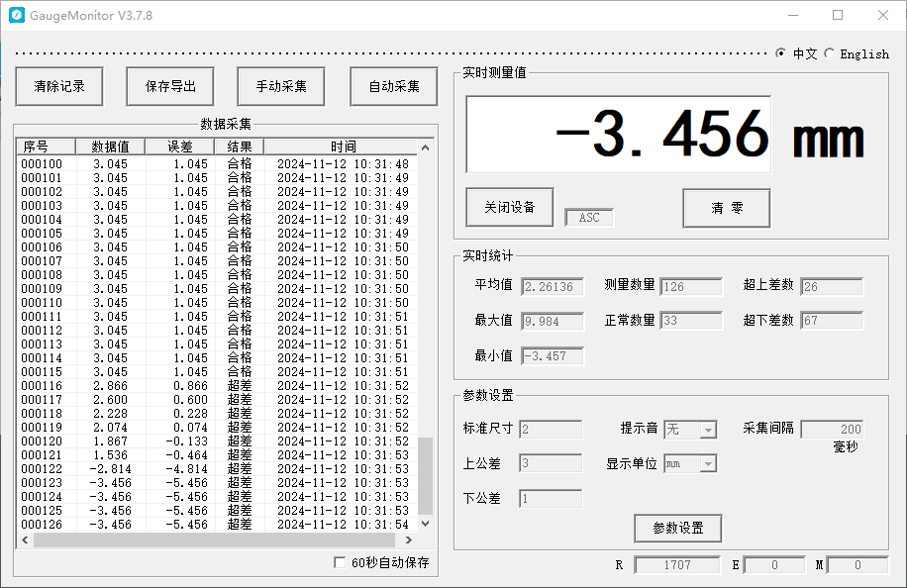Image resolution: width=907 pixels, height=588 pixels.
Task: Select row 000117 with value 2.600
Action: pos(215,400)
